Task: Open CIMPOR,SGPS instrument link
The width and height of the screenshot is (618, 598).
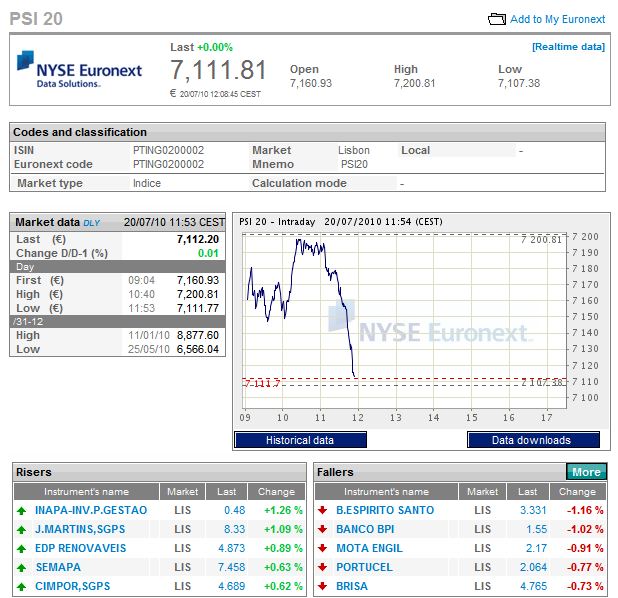Action: click(73, 586)
